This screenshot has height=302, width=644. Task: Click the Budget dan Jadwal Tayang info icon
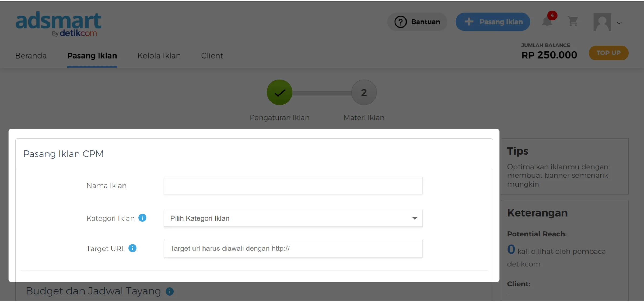point(170,291)
